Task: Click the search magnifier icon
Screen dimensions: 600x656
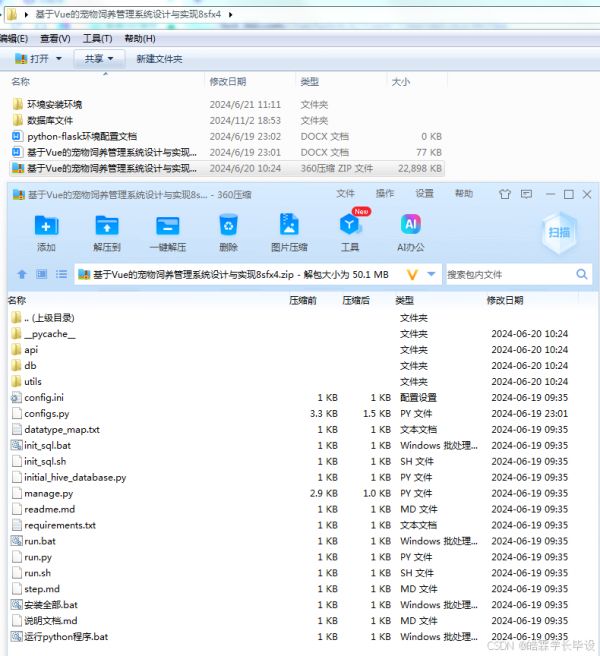Action: (582, 274)
